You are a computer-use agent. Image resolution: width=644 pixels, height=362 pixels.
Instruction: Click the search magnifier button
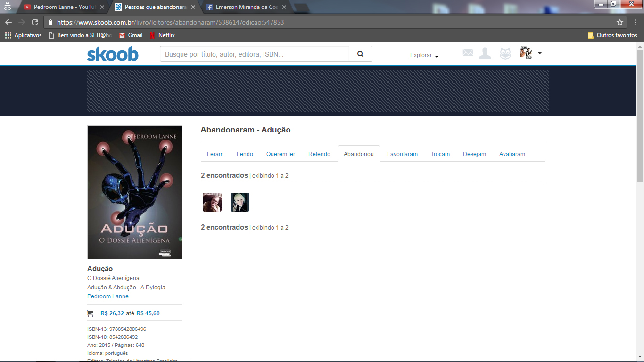pos(361,54)
